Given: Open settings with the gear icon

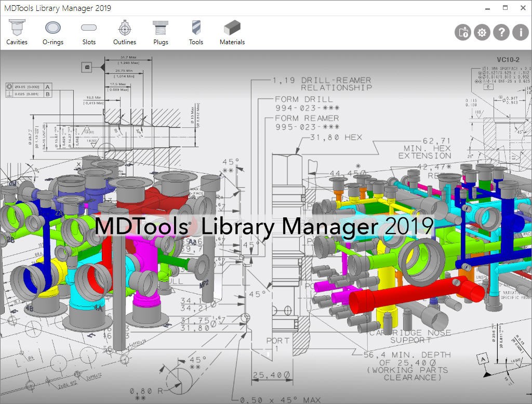Looking at the screenshot, I should [x=482, y=33].
